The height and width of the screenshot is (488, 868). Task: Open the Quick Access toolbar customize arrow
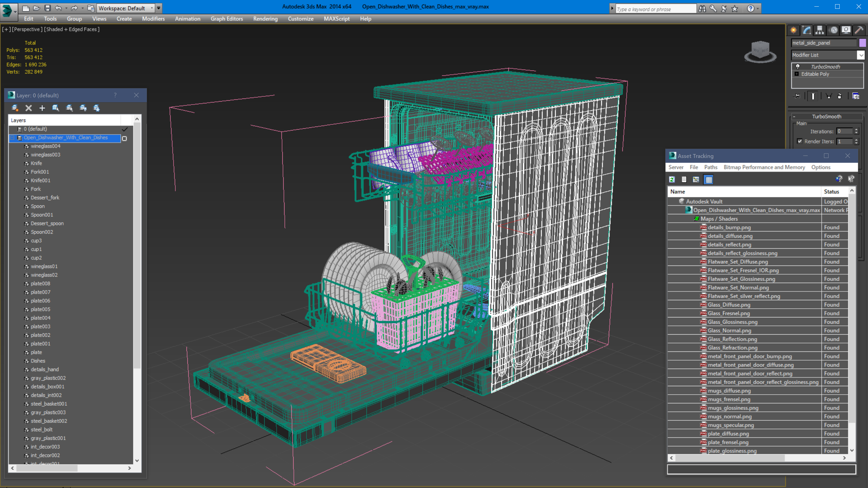[x=159, y=8]
